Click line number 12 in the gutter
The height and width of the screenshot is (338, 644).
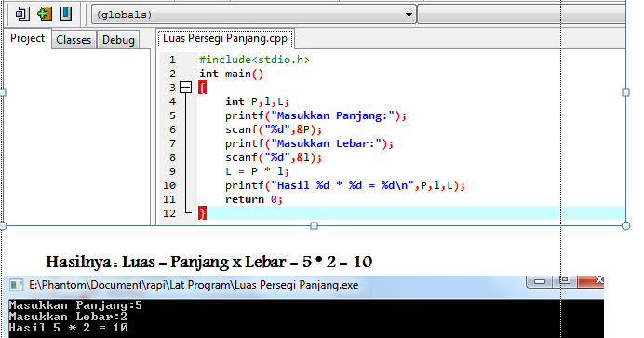(169, 213)
